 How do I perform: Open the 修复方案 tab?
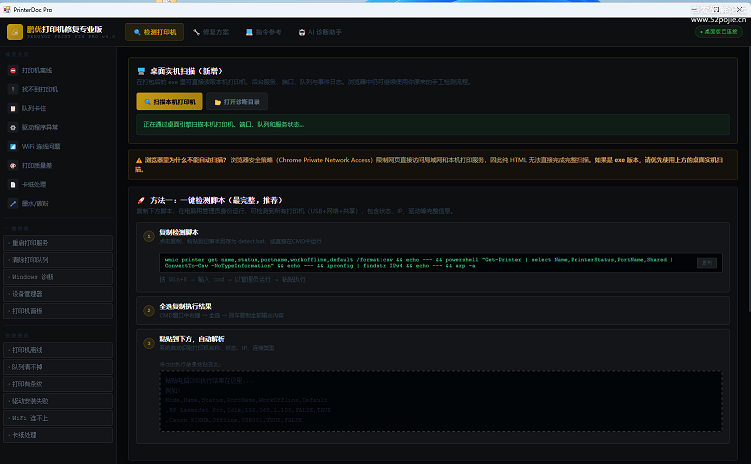coord(211,32)
